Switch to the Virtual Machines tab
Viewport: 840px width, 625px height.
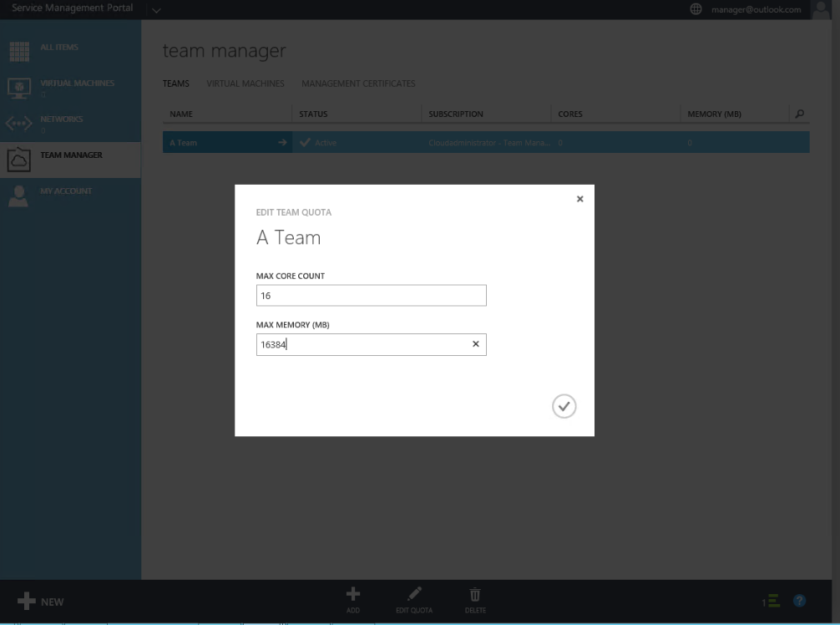click(x=245, y=84)
